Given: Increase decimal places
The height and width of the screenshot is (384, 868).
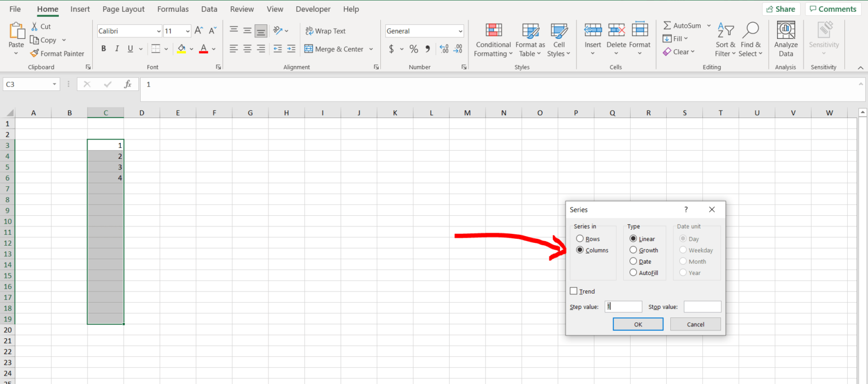Looking at the screenshot, I should 443,49.
